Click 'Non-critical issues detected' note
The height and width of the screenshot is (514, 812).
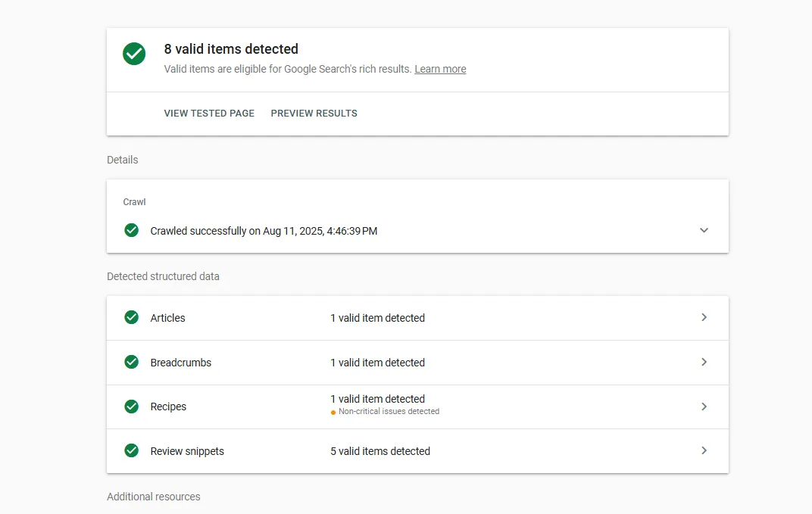pos(389,412)
